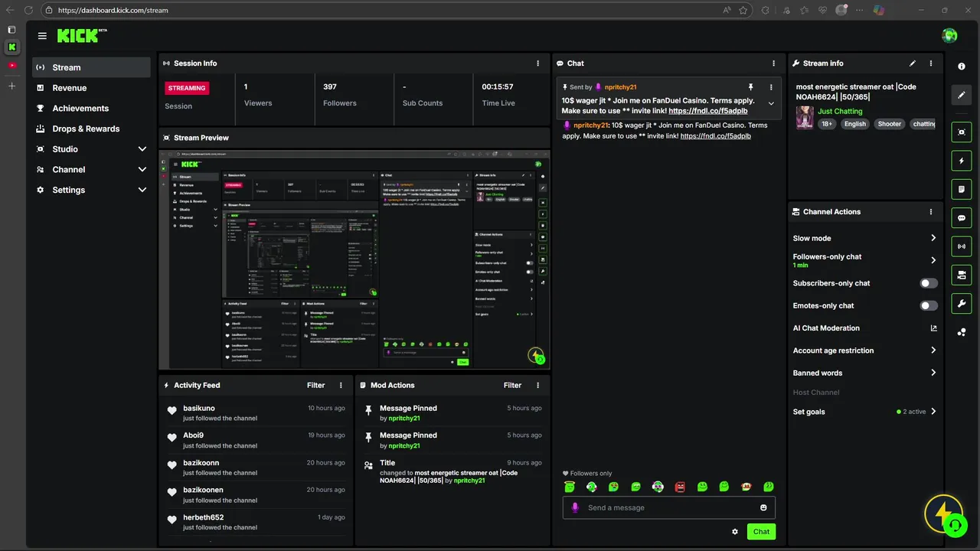Click basikuno in Activity Feed

[x=199, y=409]
